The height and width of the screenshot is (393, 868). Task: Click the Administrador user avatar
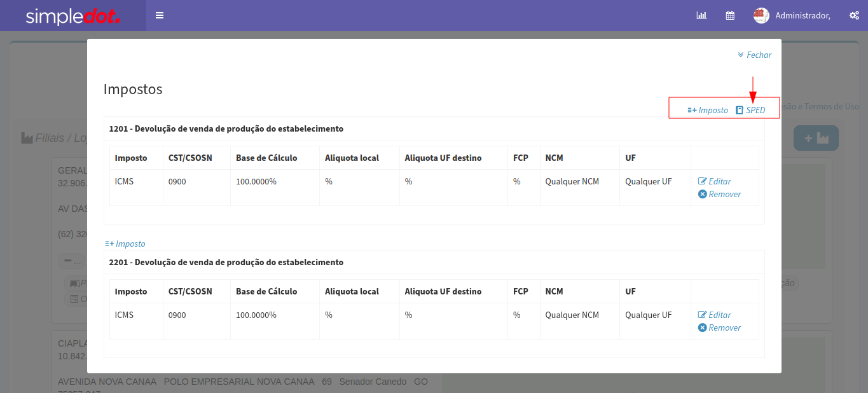[761, 15]
